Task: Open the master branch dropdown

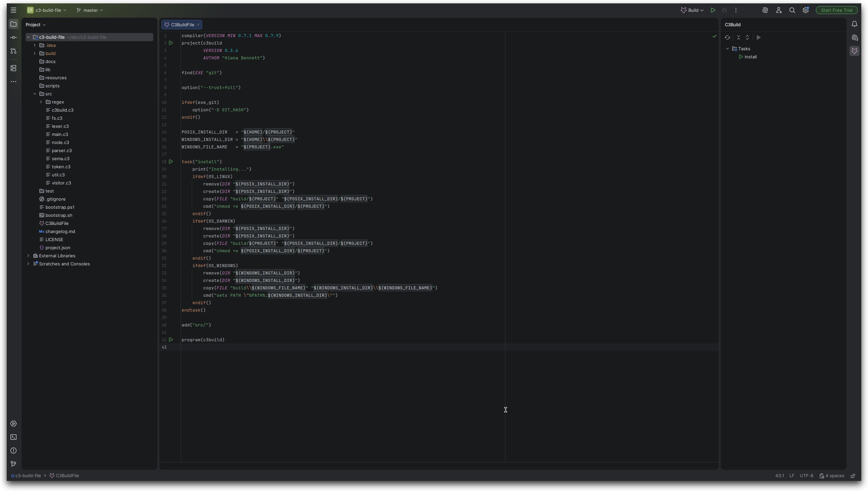Action: (x=90, y=10)
